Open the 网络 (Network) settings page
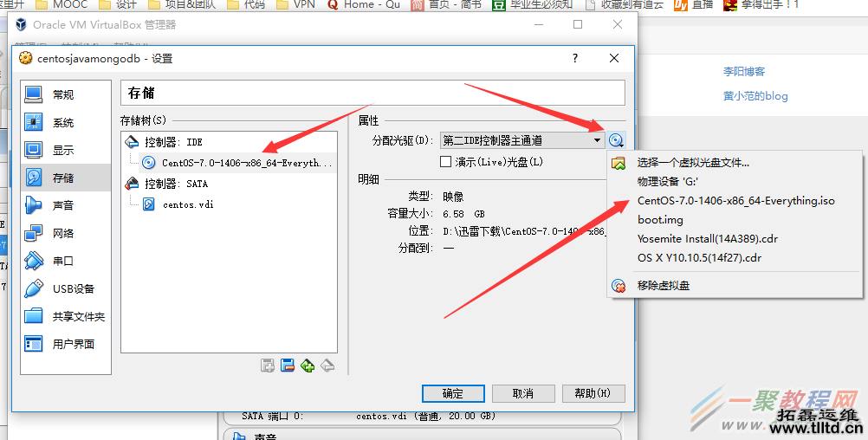Viewport: 868px width, 440px height. [65, 233]
